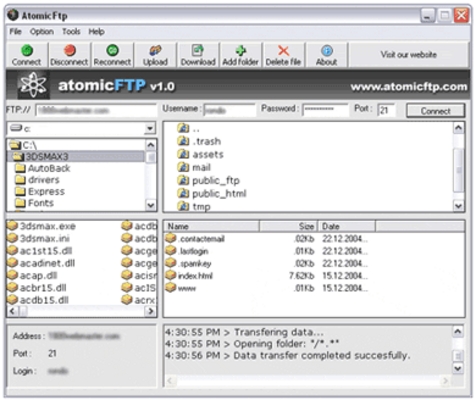Select the assets remote folder icon
The image size is (476, 400).
pyautogui.click(x=183, y=154)
